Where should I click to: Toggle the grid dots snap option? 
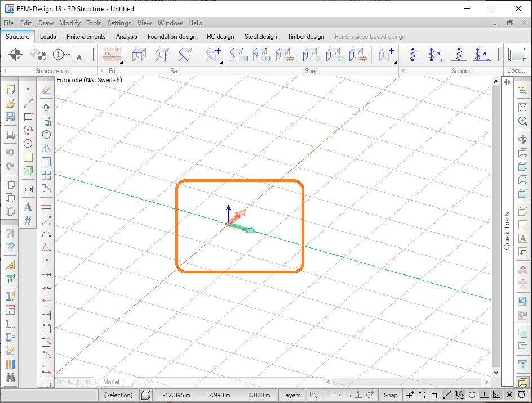[422, 395]
